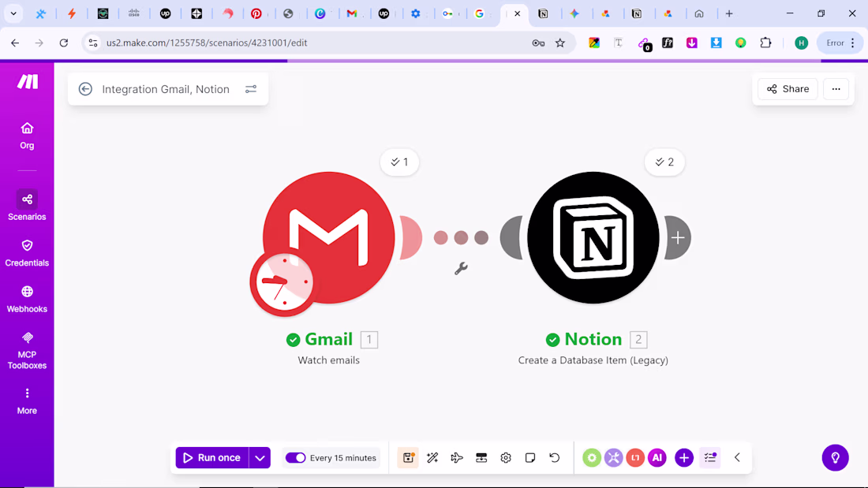
Task: Switch to the Pinterest tab
Action: (x=256, y=14)
